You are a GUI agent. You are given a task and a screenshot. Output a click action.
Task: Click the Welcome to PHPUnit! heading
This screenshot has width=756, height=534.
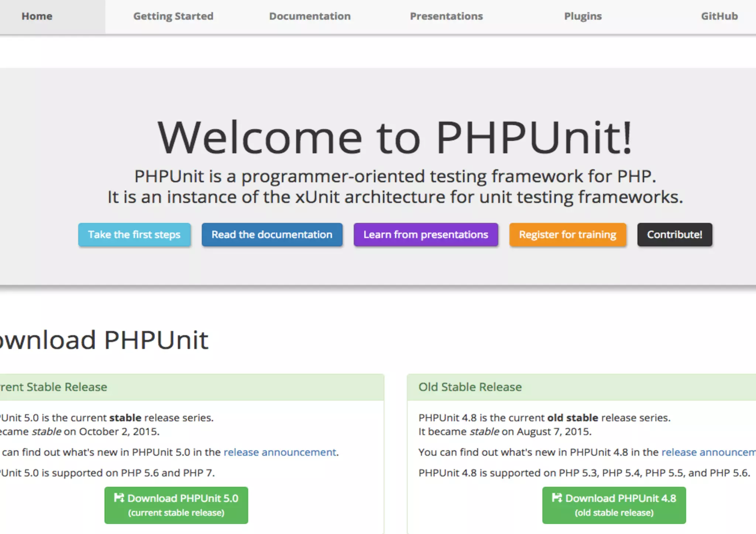click(x=395, y=138)
